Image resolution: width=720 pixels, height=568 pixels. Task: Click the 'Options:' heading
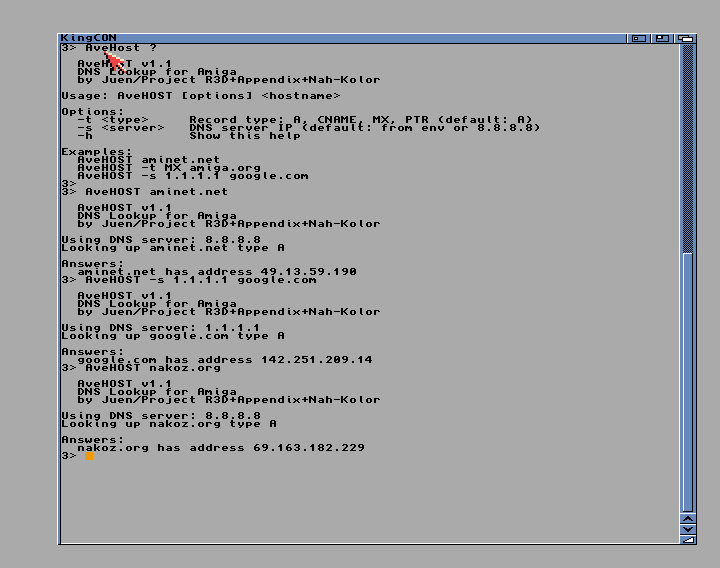click(93, 112)
